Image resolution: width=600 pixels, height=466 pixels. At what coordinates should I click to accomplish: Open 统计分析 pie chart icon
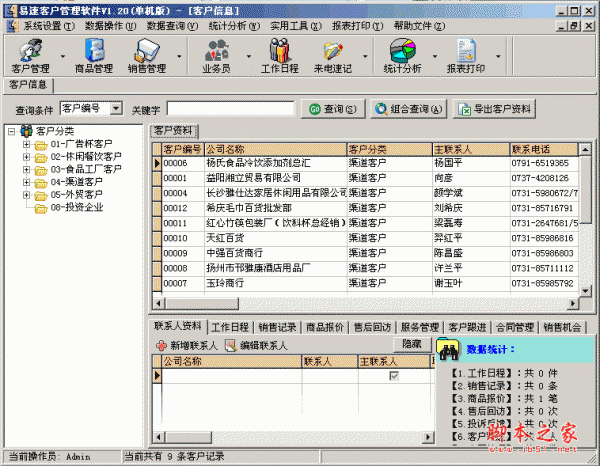[x=403, y=50]
